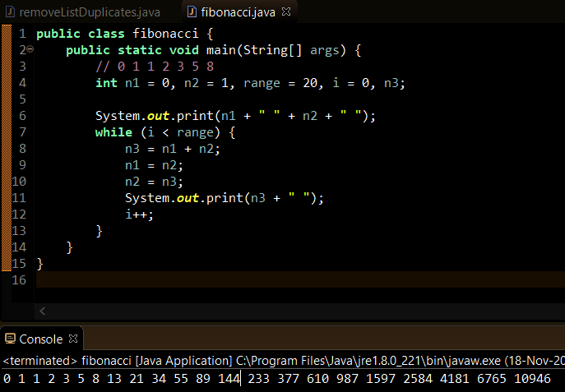Click the comment '// 0 1 1 2 3 5 8'

[x=155, y=67]
